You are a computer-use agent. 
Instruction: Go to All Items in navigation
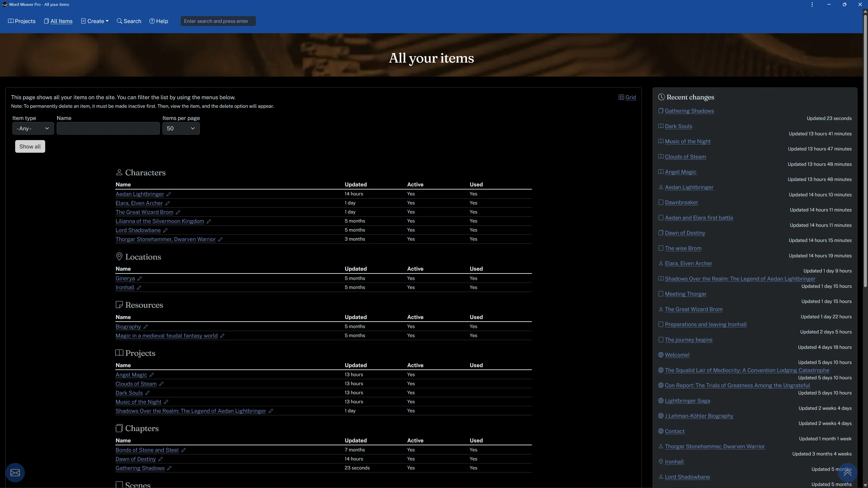[58, 21]
